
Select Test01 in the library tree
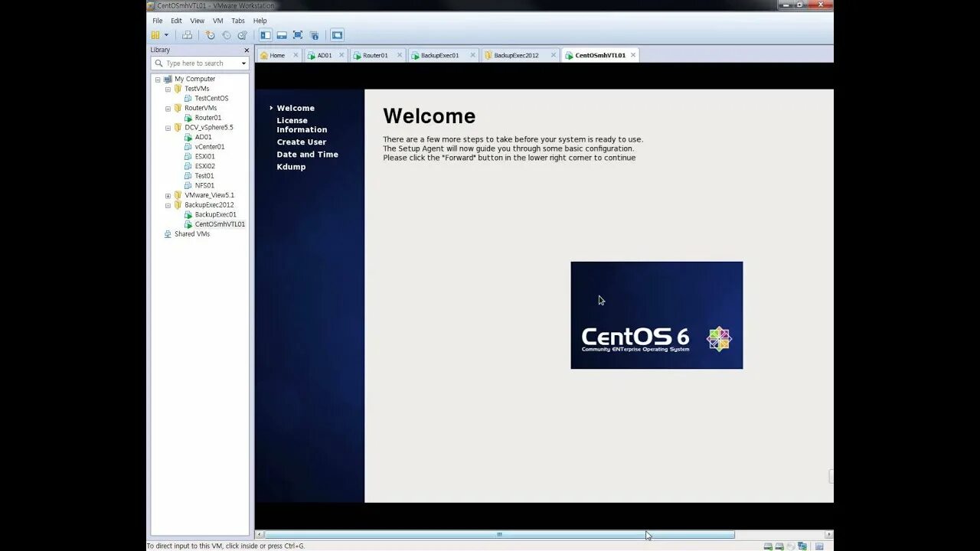click(204, 176)
